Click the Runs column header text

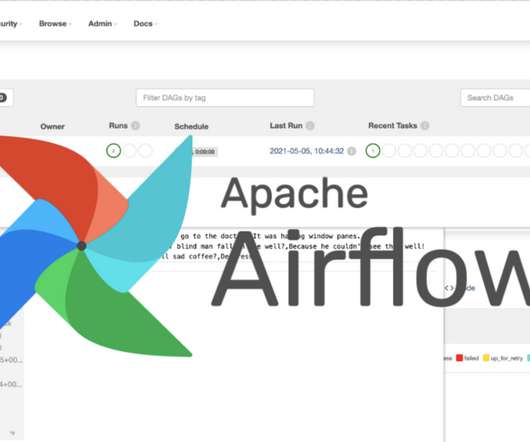[x=118, y=125]
